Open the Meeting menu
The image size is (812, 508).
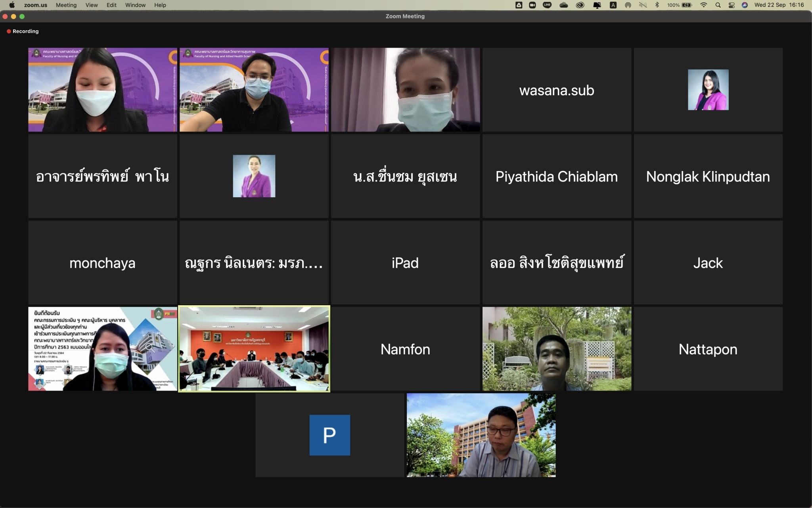pos(66,5)
